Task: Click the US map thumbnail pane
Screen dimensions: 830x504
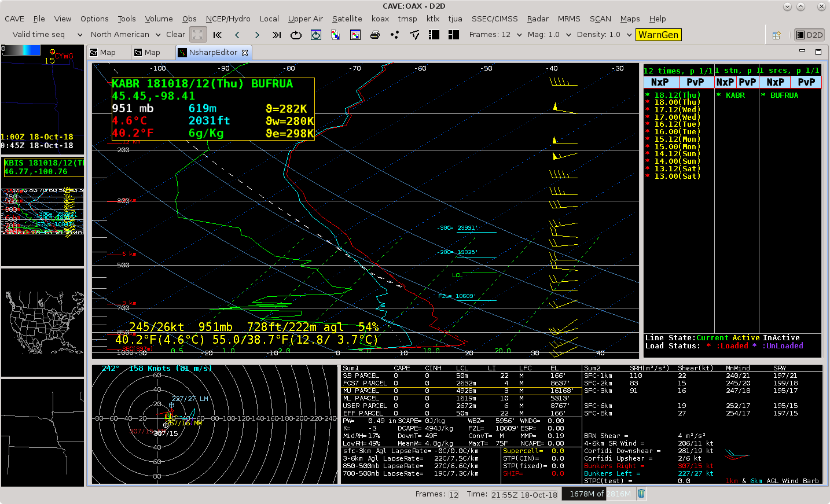Action: 43,322
